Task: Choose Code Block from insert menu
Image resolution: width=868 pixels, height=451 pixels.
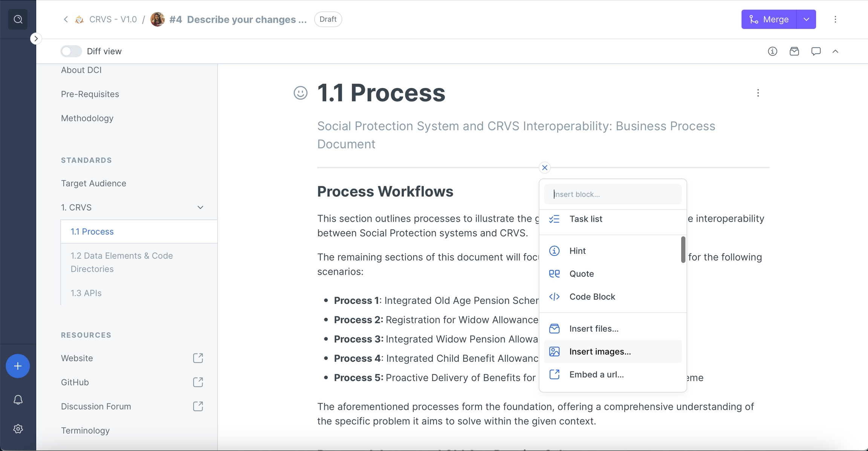Action: [x=592, y=297]
